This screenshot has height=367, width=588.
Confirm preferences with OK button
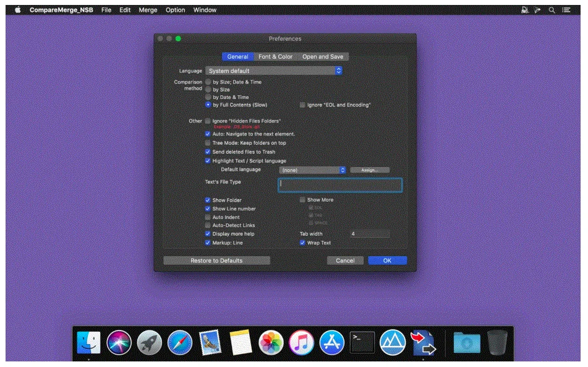pyautogui.click(x=388, y=261)
